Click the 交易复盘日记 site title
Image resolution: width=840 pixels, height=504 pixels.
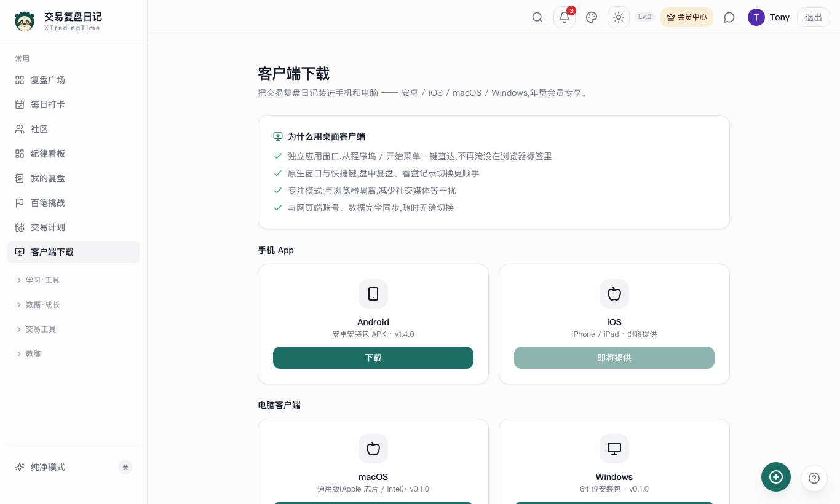pos(73,17)
